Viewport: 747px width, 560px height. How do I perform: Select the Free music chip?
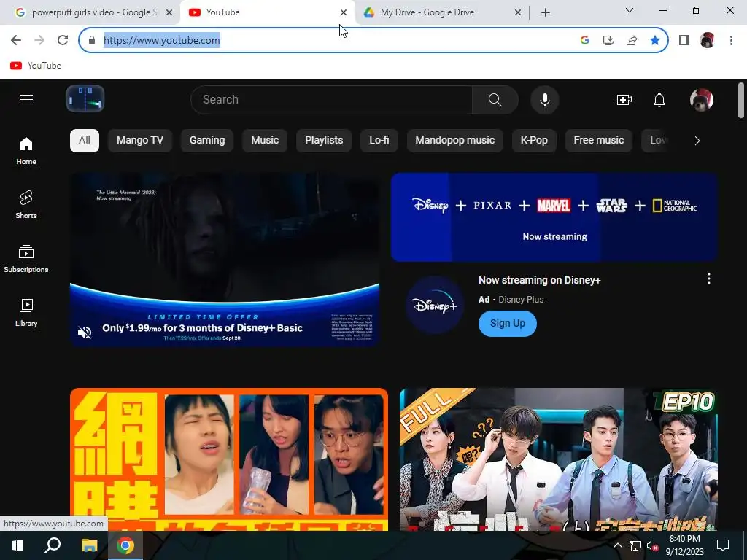point(599,141)
